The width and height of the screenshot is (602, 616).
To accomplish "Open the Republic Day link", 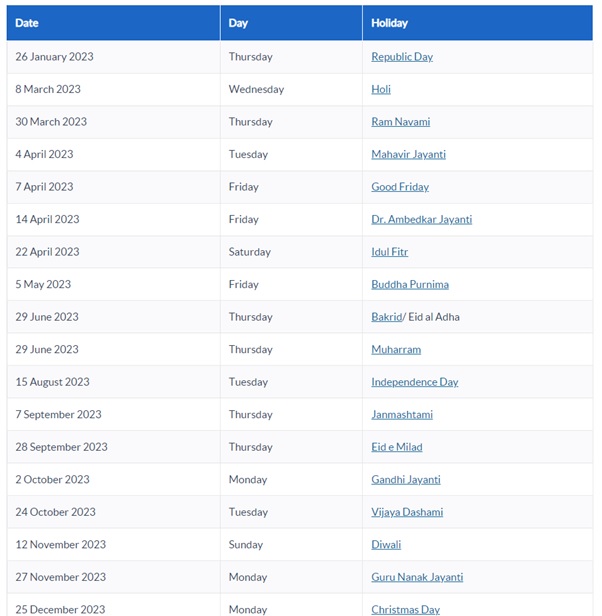I will (402, 57).
